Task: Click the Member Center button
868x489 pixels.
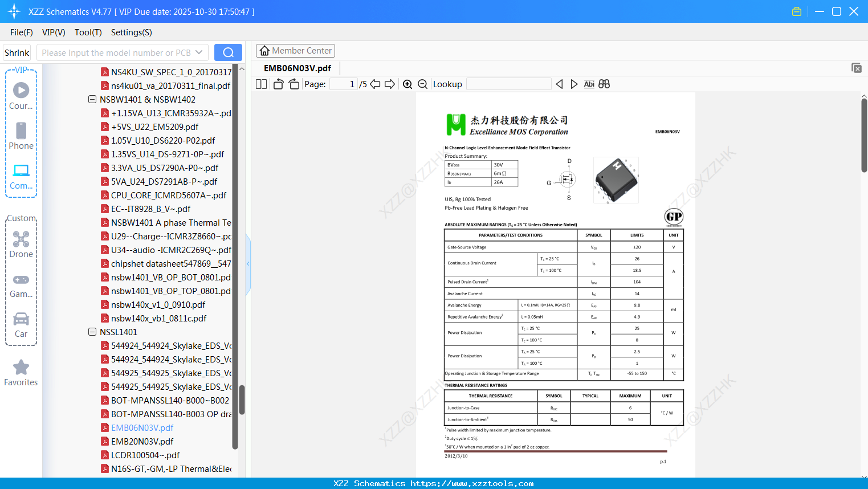Action: click(x=295, y=51)
